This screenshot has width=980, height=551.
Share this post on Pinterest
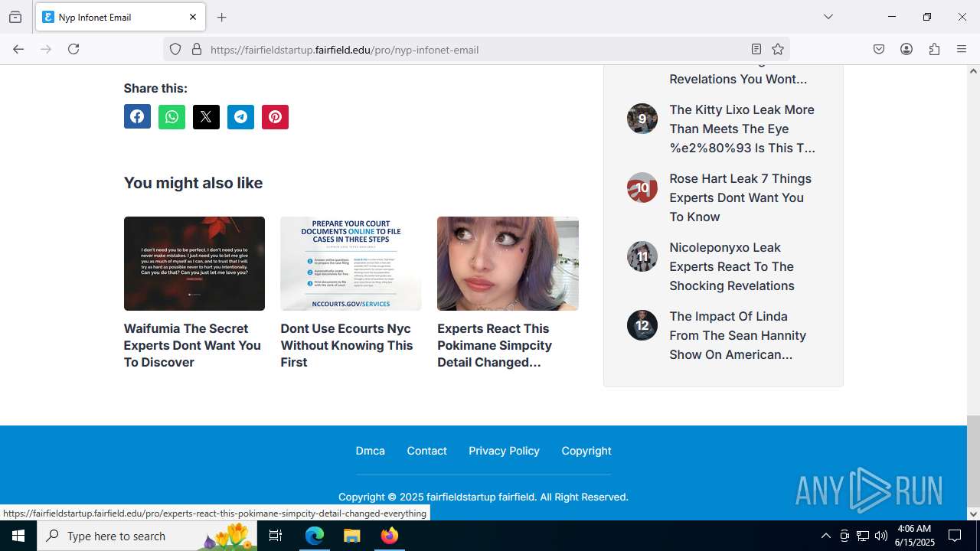point(275,116)
